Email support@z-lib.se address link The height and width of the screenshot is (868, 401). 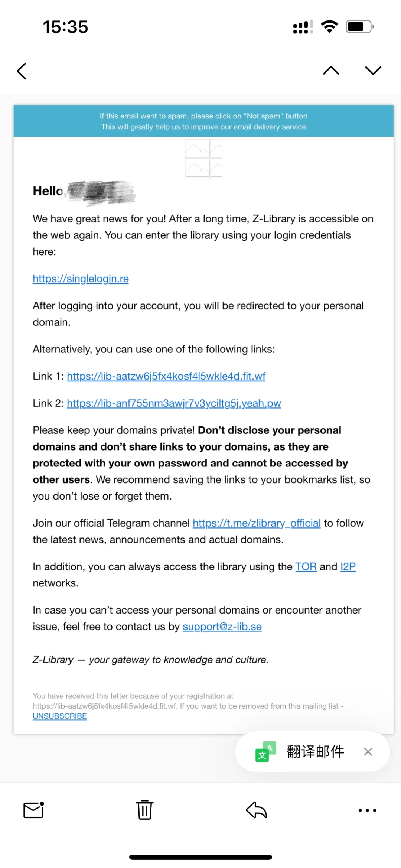point(222,627)
